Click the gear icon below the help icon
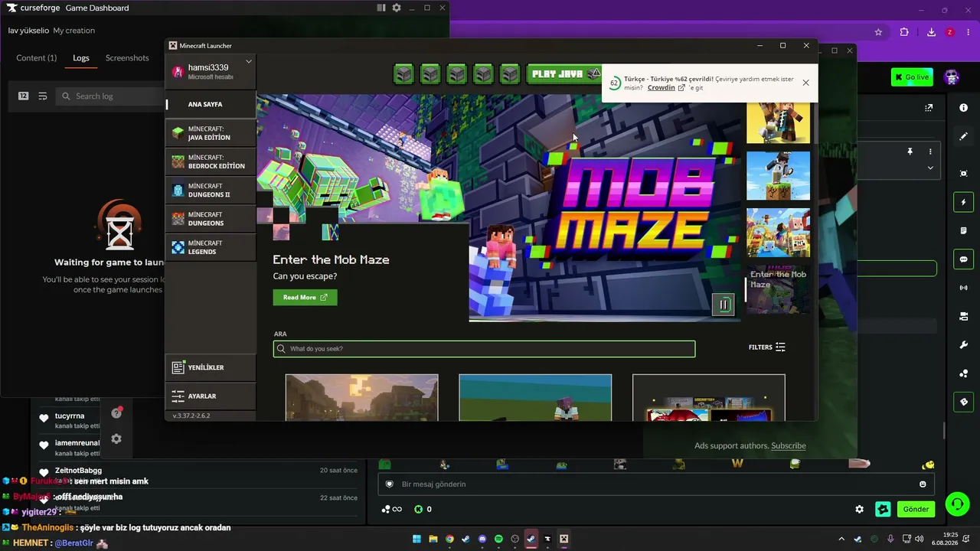This screenshot has width=980, height=551. (x=116, y=439)
